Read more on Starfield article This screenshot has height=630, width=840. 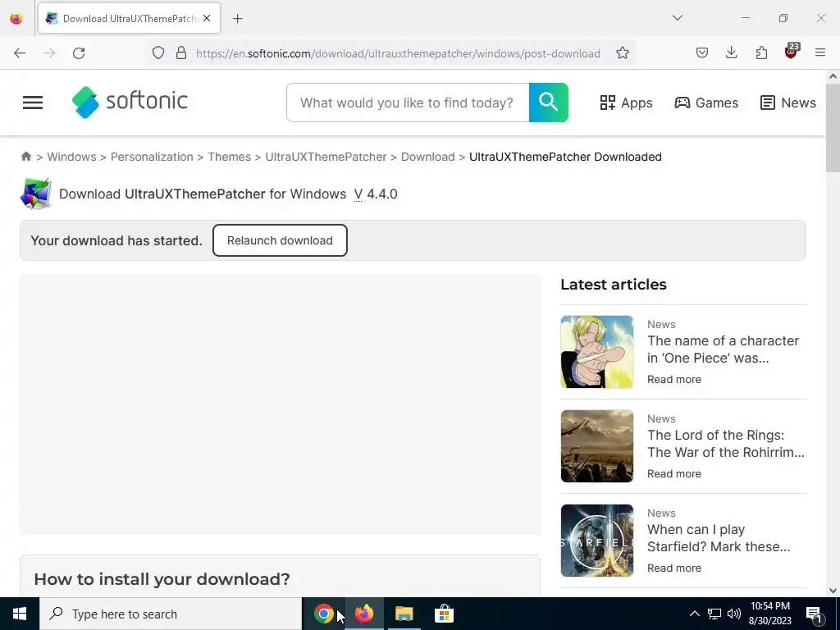pos(674,568)
